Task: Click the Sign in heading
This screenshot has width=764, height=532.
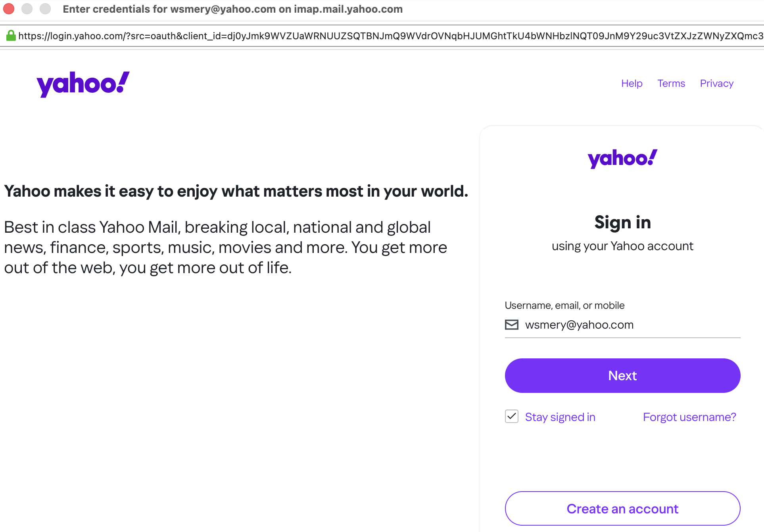Action: click(622, 222)
